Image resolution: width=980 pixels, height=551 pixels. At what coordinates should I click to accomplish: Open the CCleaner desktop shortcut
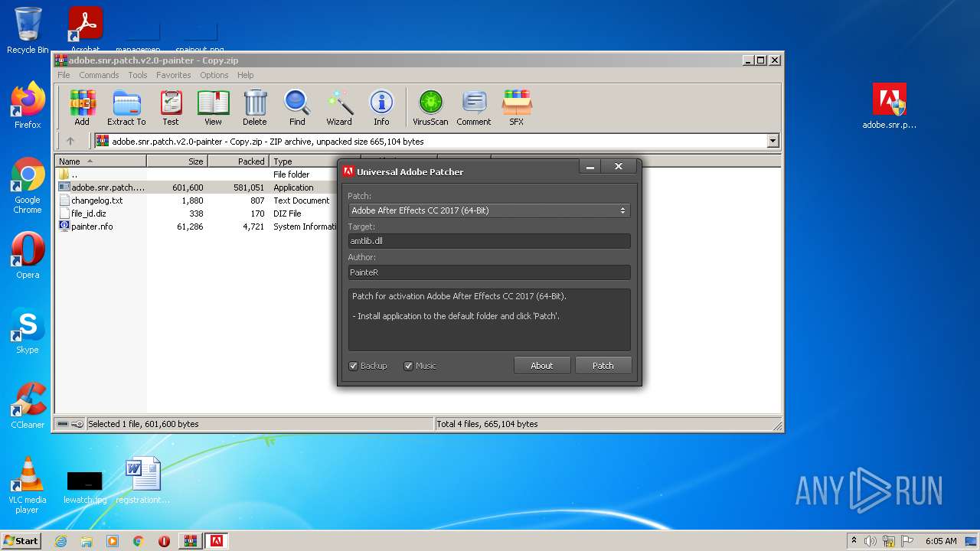tap(28, 406)
